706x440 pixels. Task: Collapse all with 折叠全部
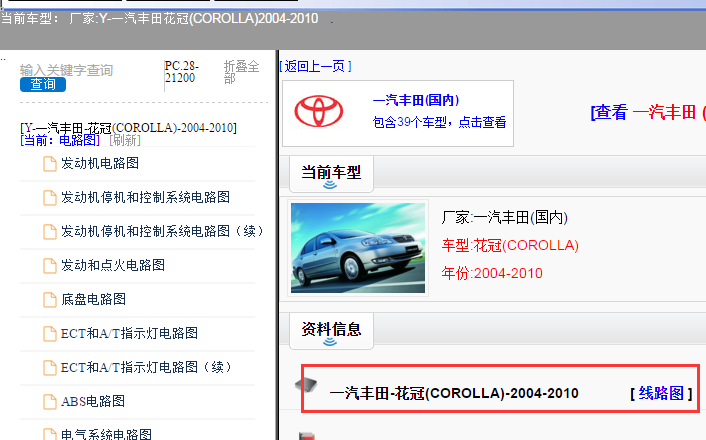click(x=241, y=72)
